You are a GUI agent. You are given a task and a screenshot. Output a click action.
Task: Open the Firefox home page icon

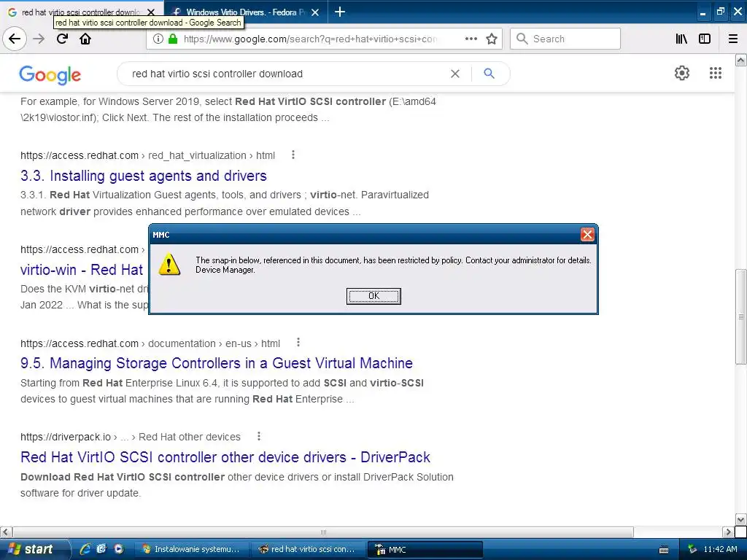[x=85, y=39]
